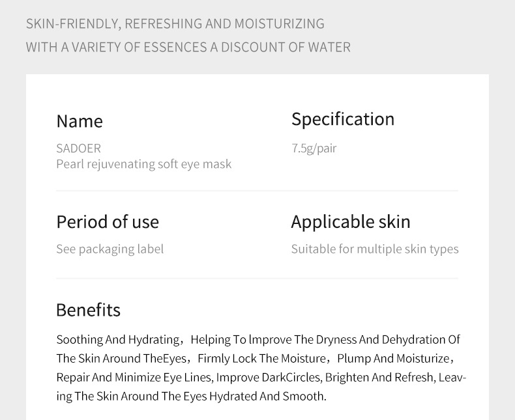Click the Period of use heading
Viewport: 515px width, 420px height.
click(108, 222)
